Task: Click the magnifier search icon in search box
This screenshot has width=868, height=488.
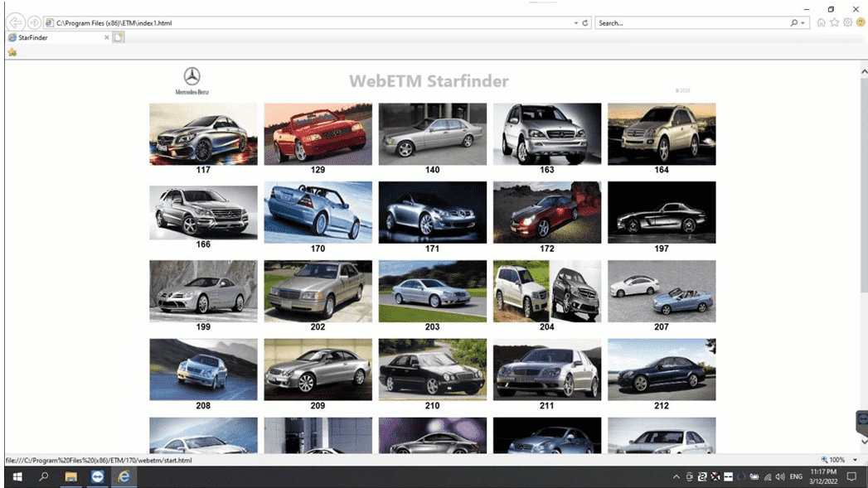Action: [x=794, y=23]
